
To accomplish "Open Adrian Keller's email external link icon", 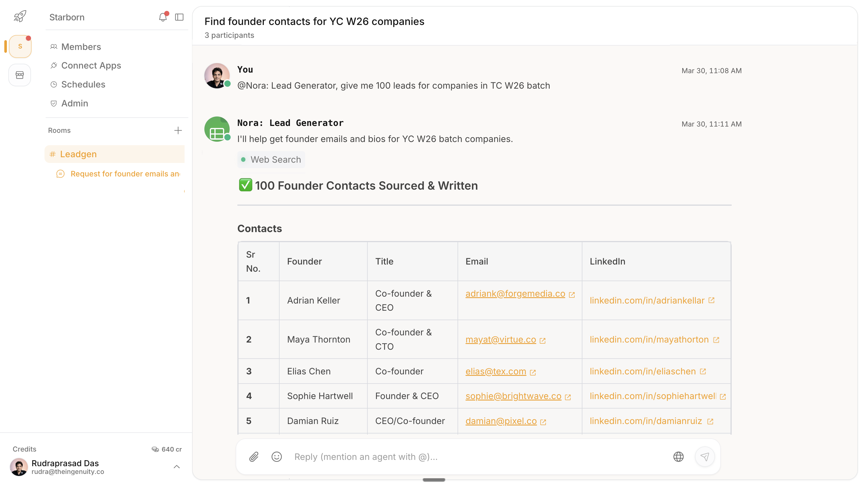I will (x=572, y=294).
